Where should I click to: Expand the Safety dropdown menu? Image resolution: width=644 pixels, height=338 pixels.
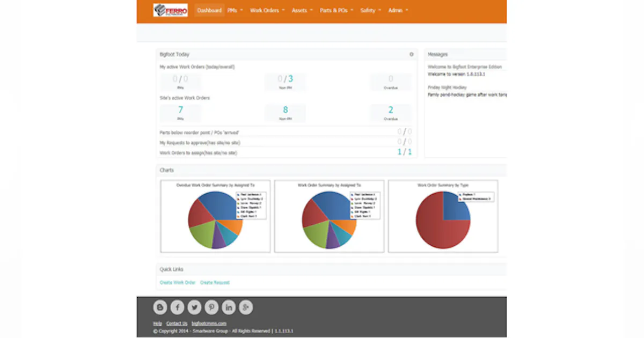tap(371, 10)
